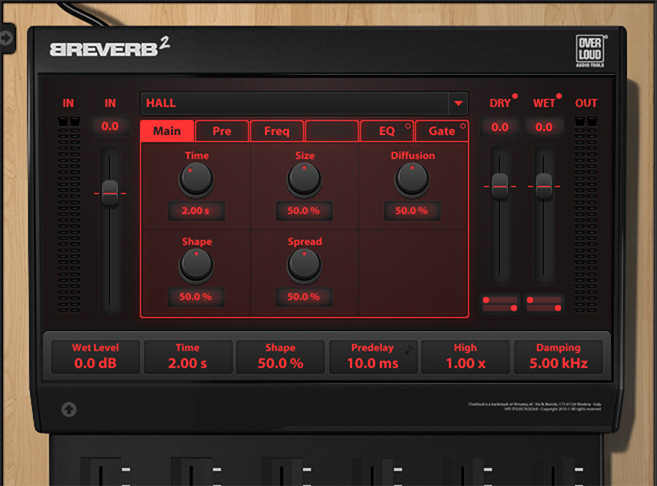Click the HALL preset name field
The image size is (657, 486).
point(292,103)
